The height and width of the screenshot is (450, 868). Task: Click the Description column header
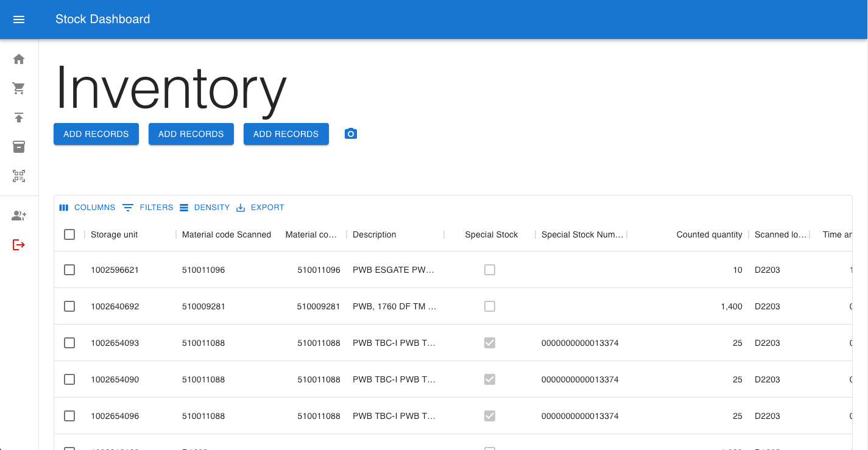tap(374, 234)
